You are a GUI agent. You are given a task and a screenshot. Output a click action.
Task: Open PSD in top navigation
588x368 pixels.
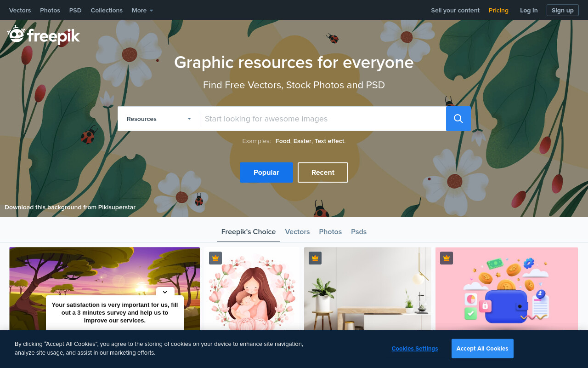(75, 10)
